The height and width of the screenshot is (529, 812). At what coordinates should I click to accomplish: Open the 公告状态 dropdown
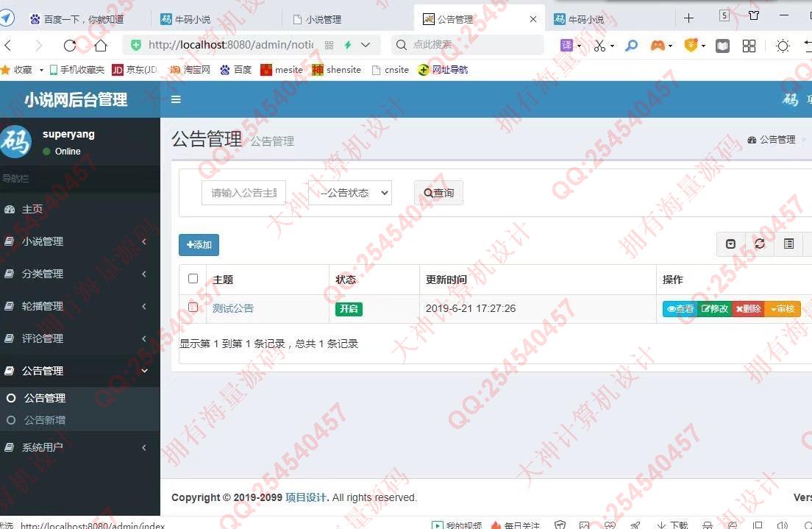coord(350,193)
